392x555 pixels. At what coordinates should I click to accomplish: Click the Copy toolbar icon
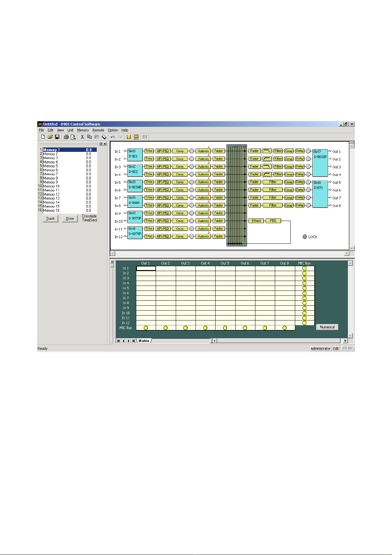(90, 137)
